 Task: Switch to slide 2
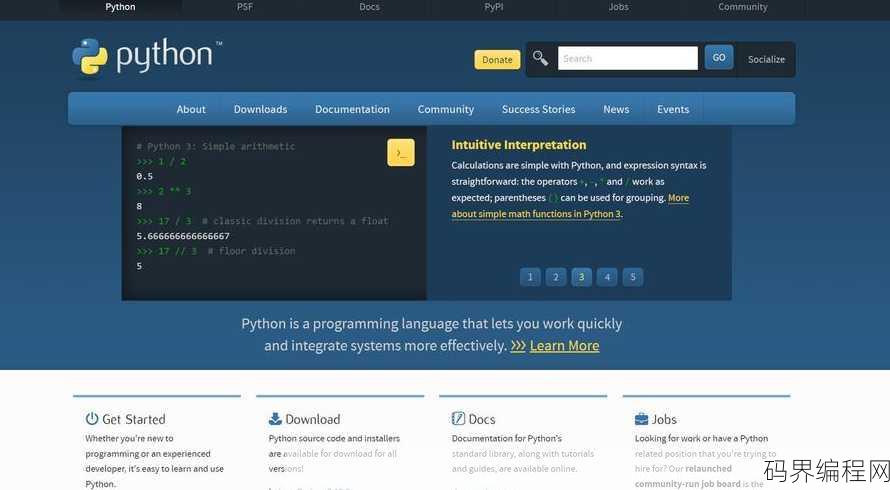[x=556, y=277]
